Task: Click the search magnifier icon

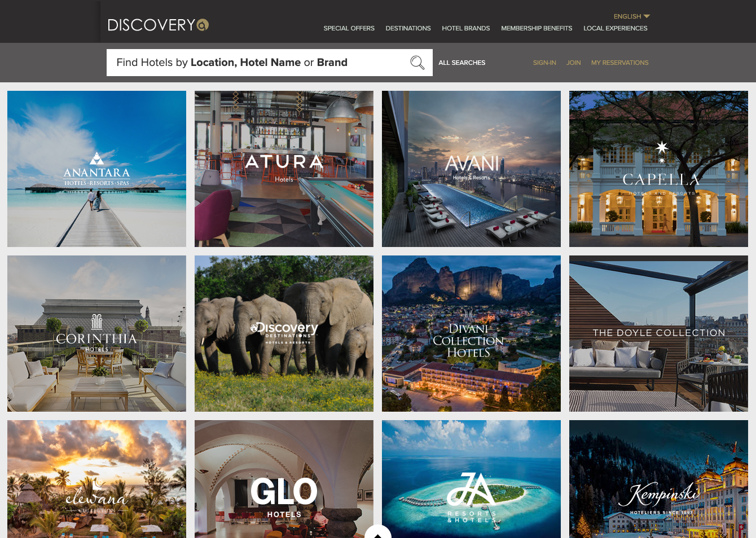Action: (x=417, y=63)
